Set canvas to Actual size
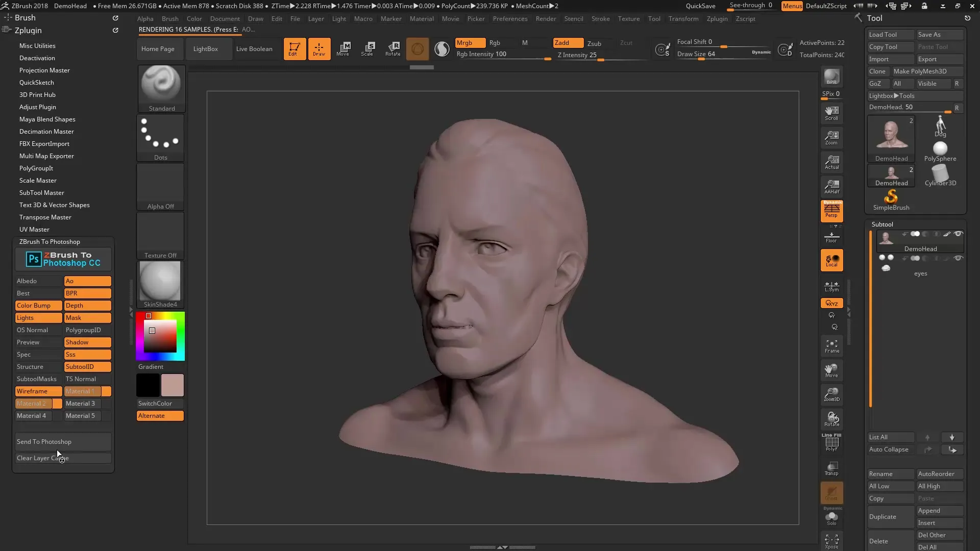Image resolution: width=980 pixels, height=551 pixels. 831,162
